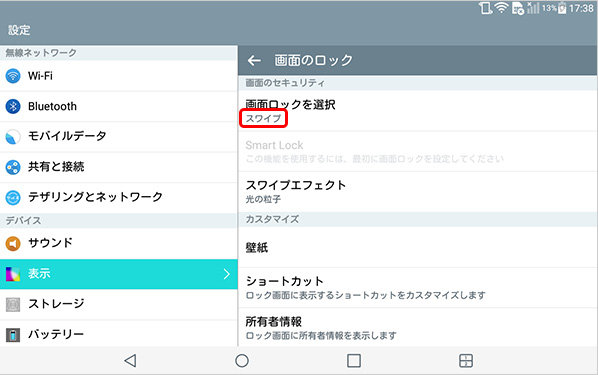Open the Wi-Fi settings entry
The width and height of the screenshot is (598, 375).
click(x=119, y=76)
